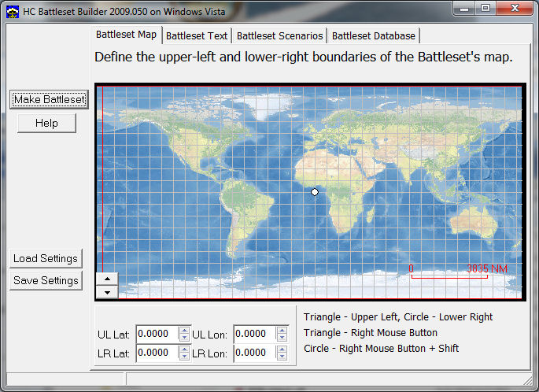Click the HC Battleset Builder title bar icon
539x392 pixels.
(x=13, y=12)
